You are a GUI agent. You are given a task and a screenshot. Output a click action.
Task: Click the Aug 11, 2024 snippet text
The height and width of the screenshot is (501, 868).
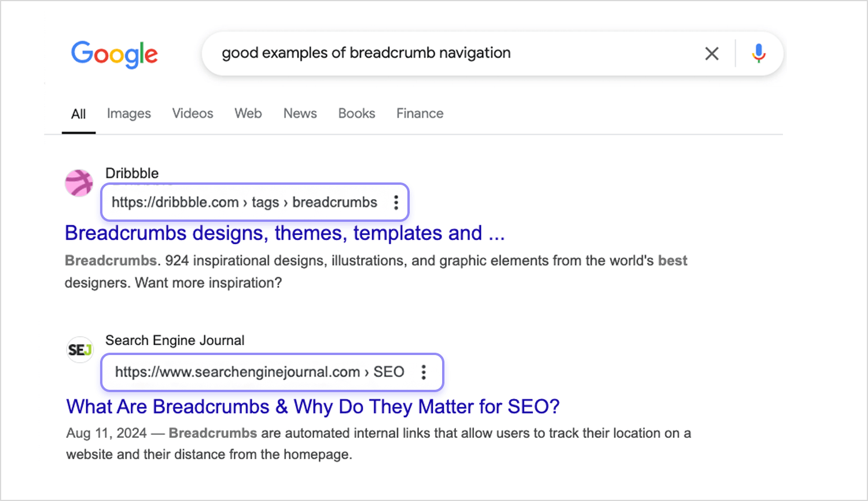tap(378, 444)
